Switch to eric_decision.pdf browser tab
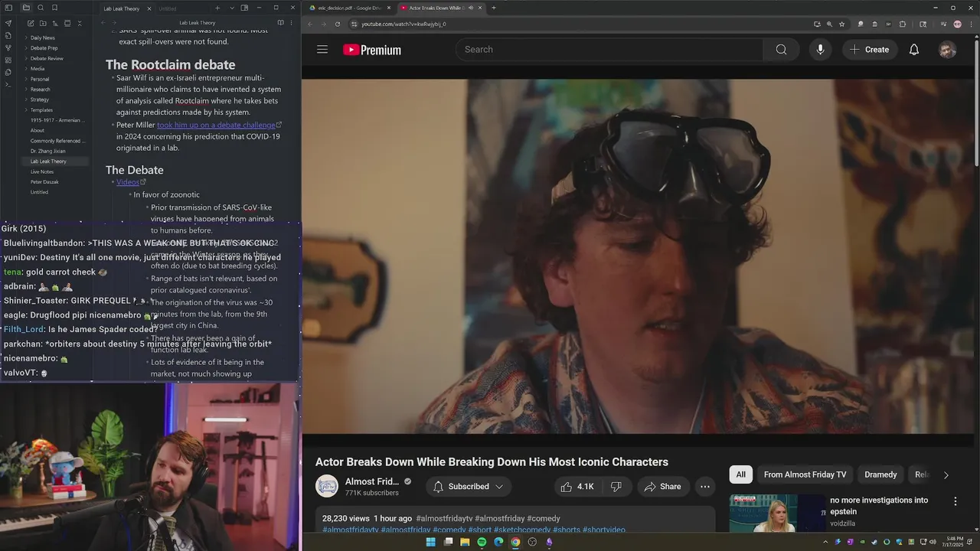This screenshot has height=551, width=980. coord(348,8)
